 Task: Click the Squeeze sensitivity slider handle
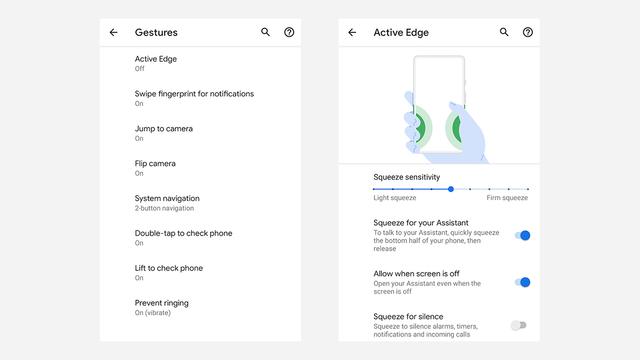[451, 189]
